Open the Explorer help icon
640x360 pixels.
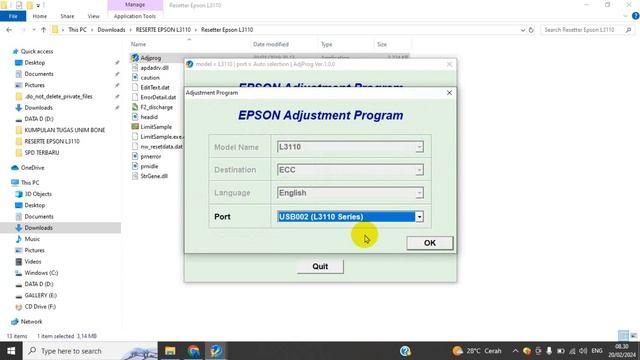pyautogui.click(x=636, y=16)
